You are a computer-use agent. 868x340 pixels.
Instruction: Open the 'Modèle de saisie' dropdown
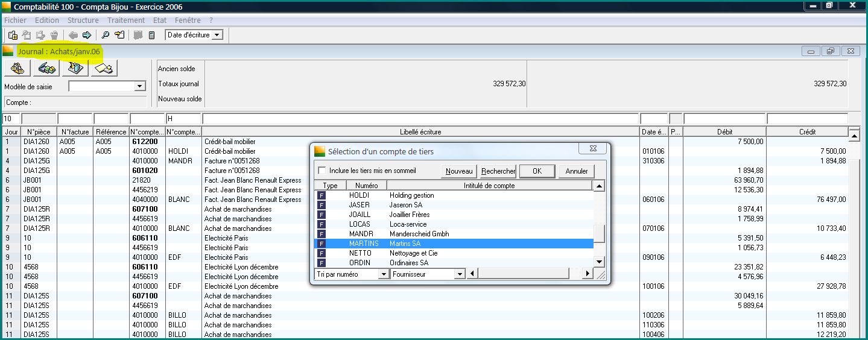[140, 87]
